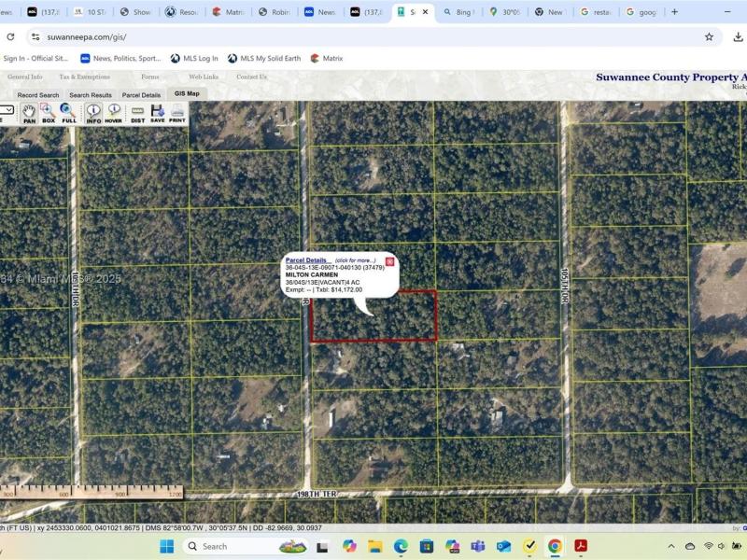Choose the Info identify tool
This screenshot has height=560, width=747.
pyautogui.click(x=93, y=113)
